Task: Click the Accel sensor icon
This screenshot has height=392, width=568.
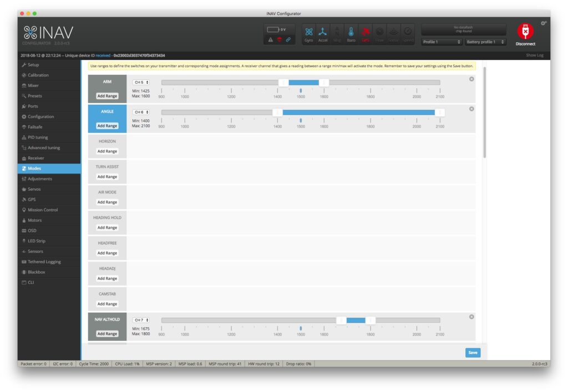Action: 323,34
